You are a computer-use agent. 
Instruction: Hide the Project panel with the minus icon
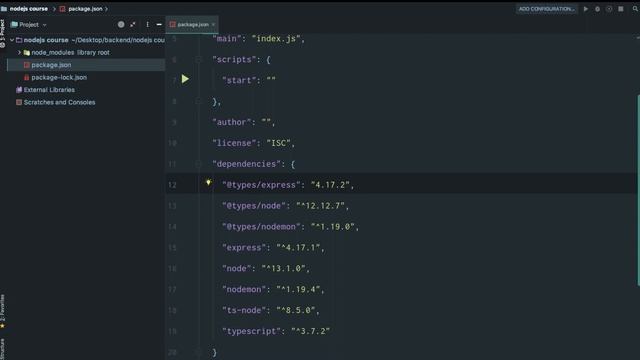click(x=159, y=24)
